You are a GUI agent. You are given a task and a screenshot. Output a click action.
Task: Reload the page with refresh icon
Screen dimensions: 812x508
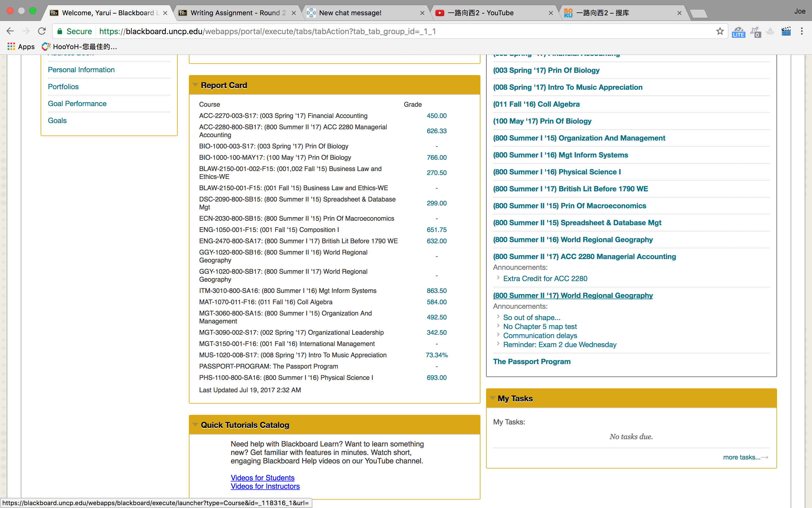click(x=42, y=31)
